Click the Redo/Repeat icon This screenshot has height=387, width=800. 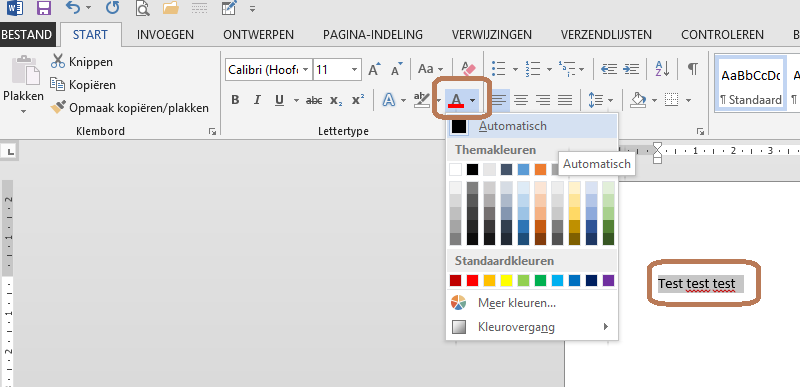click(112, 8)
